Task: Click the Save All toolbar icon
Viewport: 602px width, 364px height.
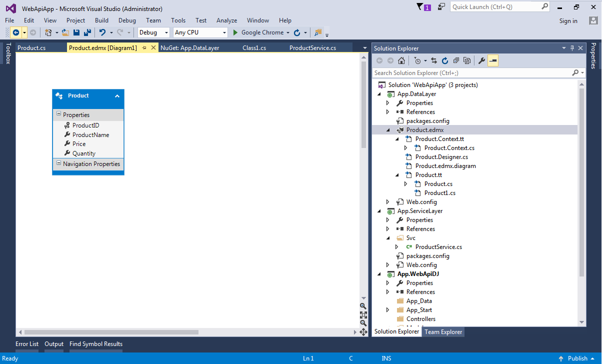Action: [86, 32]
